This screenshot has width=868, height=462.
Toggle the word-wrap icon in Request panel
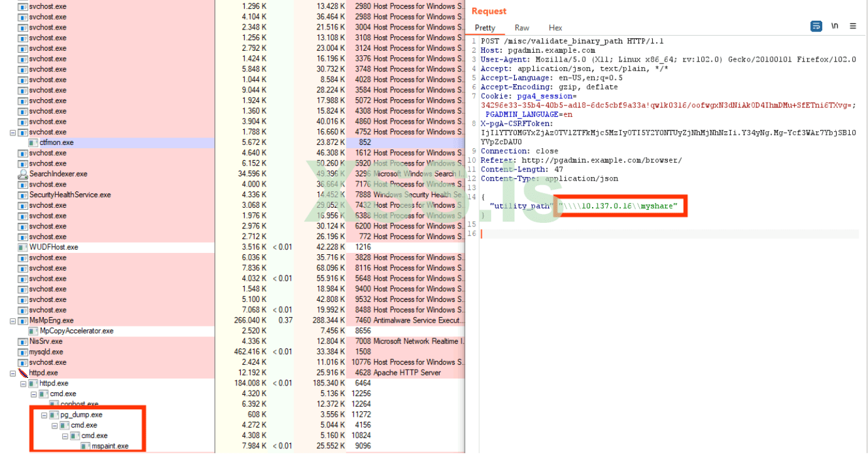tap(816, 26)
